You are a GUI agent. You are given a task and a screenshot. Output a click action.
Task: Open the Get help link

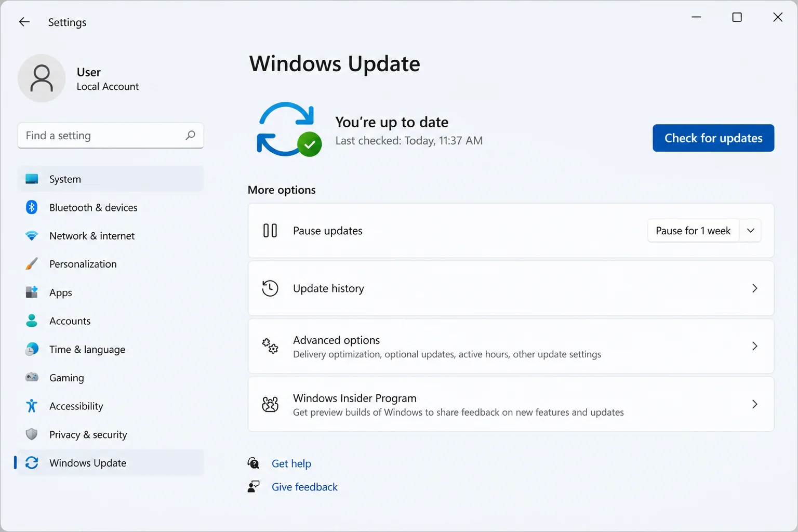[x=291, y=463]
